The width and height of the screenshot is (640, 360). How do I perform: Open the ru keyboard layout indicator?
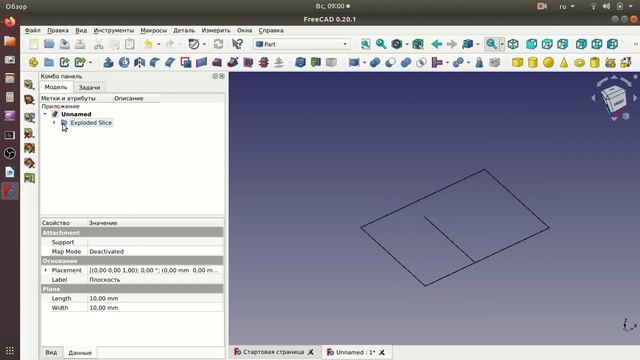point(567,6)
